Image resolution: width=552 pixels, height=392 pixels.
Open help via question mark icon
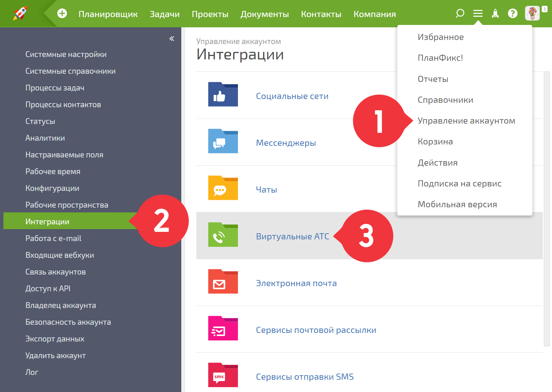(512, 14)
